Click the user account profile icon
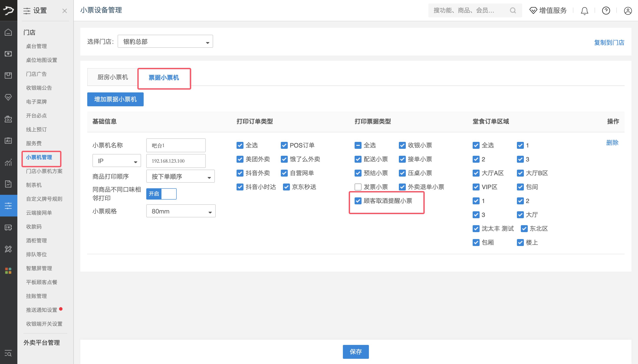The image size is (638, 364). (x=628, y=11)
